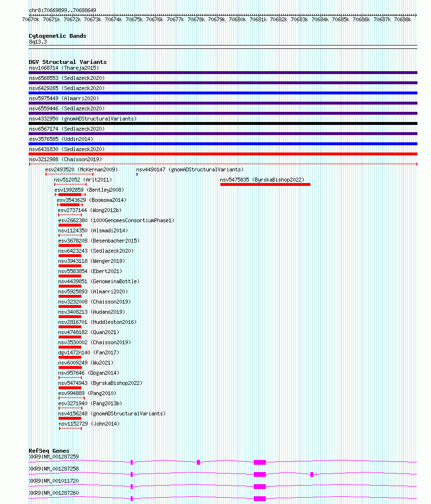Screen dimensions: 431x504
Task: Click small blue mark under nsv4490147
Action: [x=137, y=174]
